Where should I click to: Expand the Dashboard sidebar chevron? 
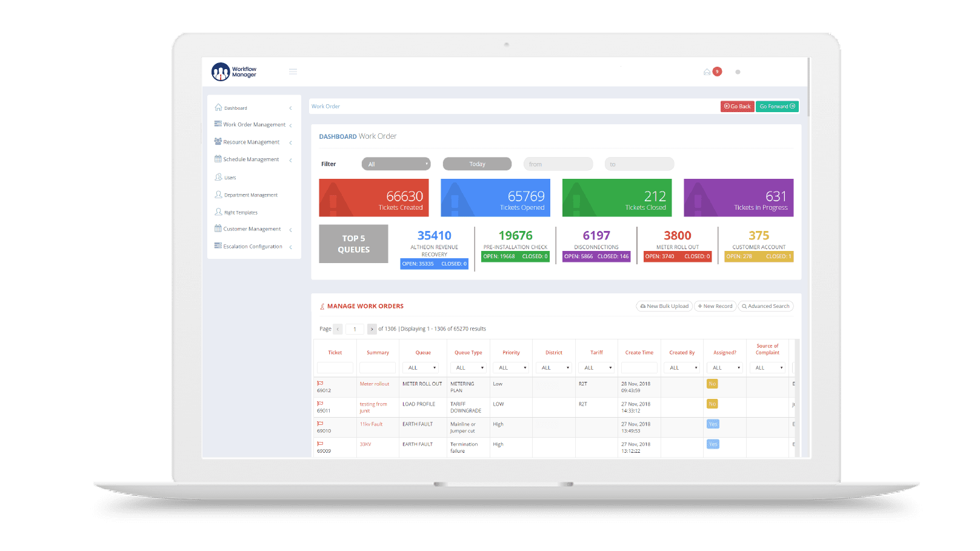point(290,108)
